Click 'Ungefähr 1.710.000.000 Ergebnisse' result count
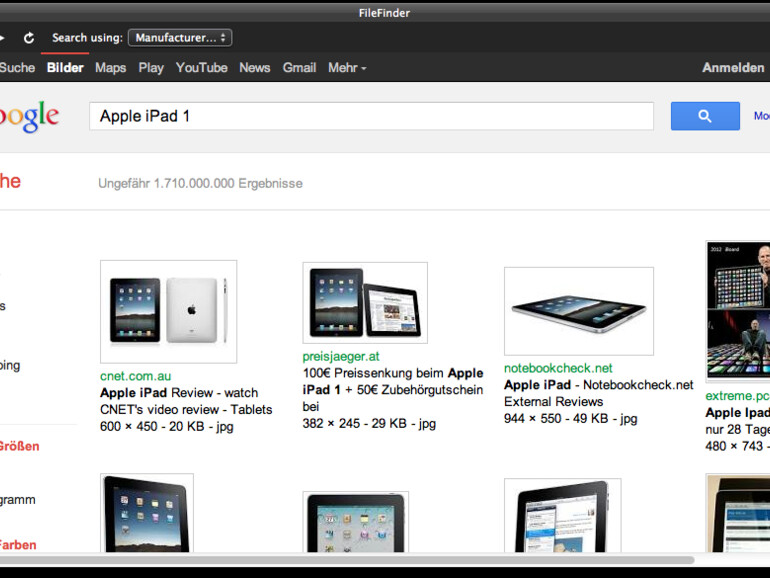This screenshot has height=578, width=770. point(200,184)
